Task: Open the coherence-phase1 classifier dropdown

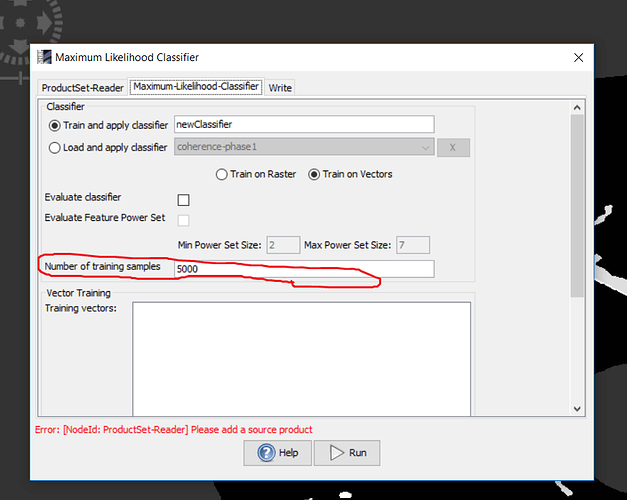Action: [304, 147]
